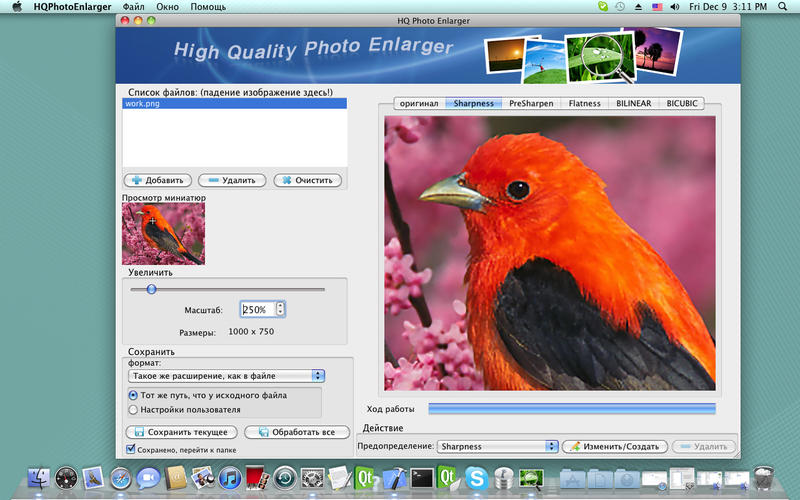This screenshot has width=800, height=500.
Task: Switch to the Sharpness tab
Action: click(x=473, y=103)
